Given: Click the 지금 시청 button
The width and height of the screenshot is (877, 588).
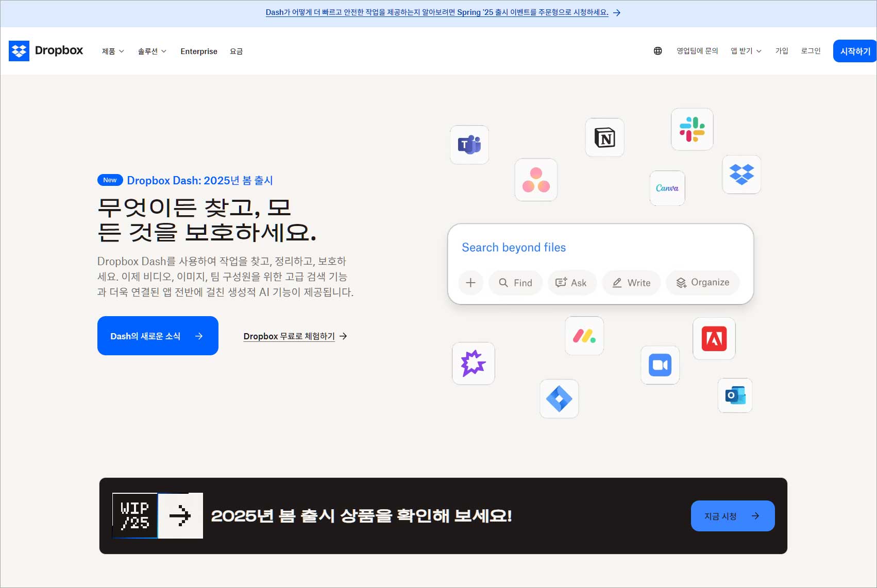Looking at the screenshot, I should click(x=732, y=515).
